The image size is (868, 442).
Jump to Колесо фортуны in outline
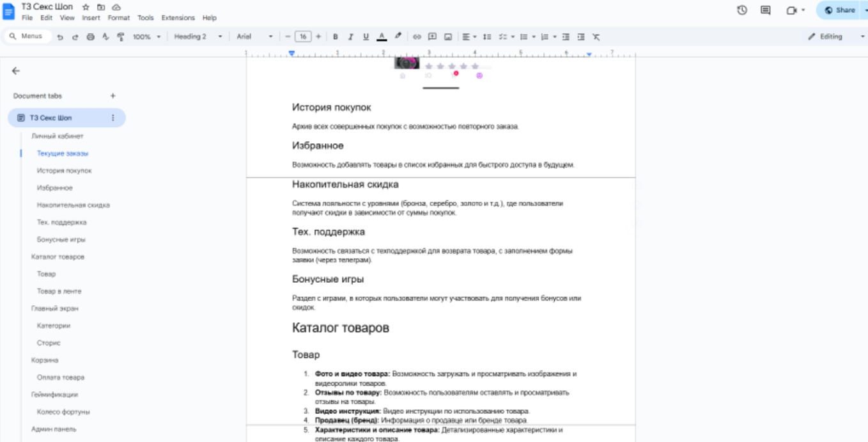(63, 412)
